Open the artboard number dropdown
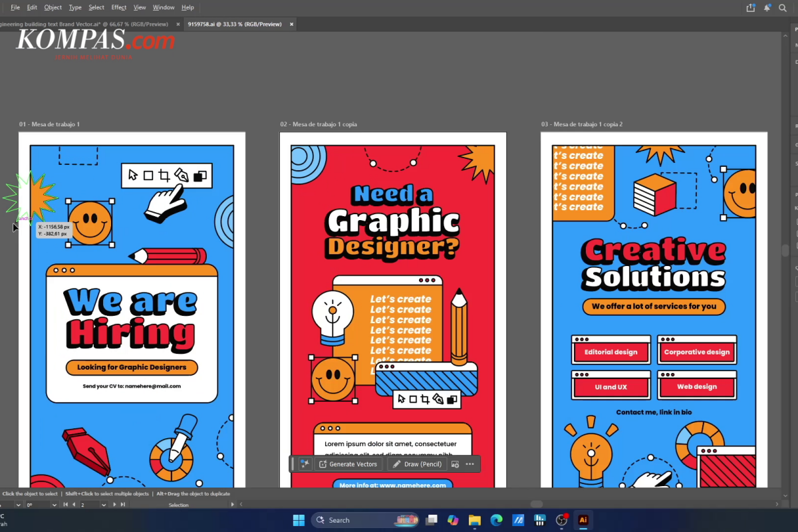This screenshot has width=798, height=532. (x=104, y=505)
